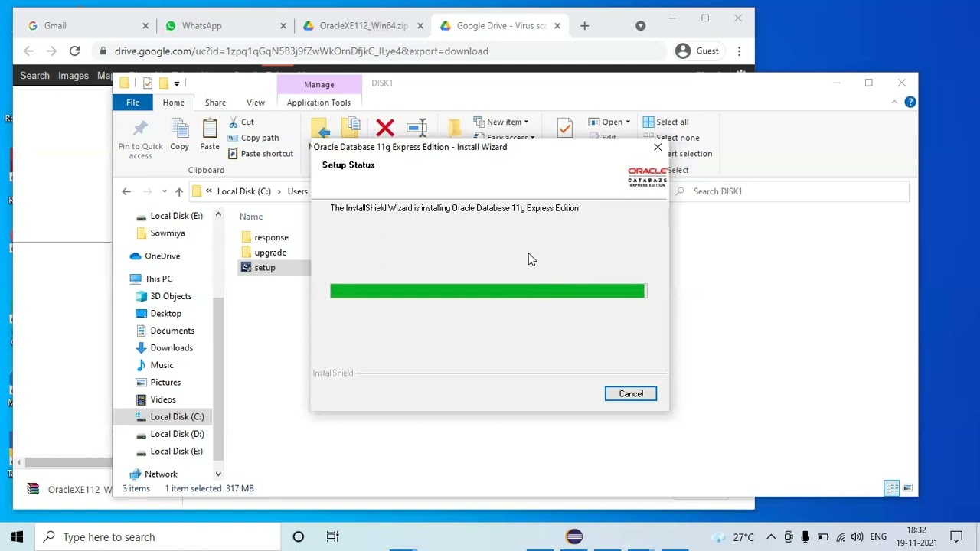Switch to the Gmail browser tab
The height and width of the screenshot is (551, 980).
(x=87, y=25)
